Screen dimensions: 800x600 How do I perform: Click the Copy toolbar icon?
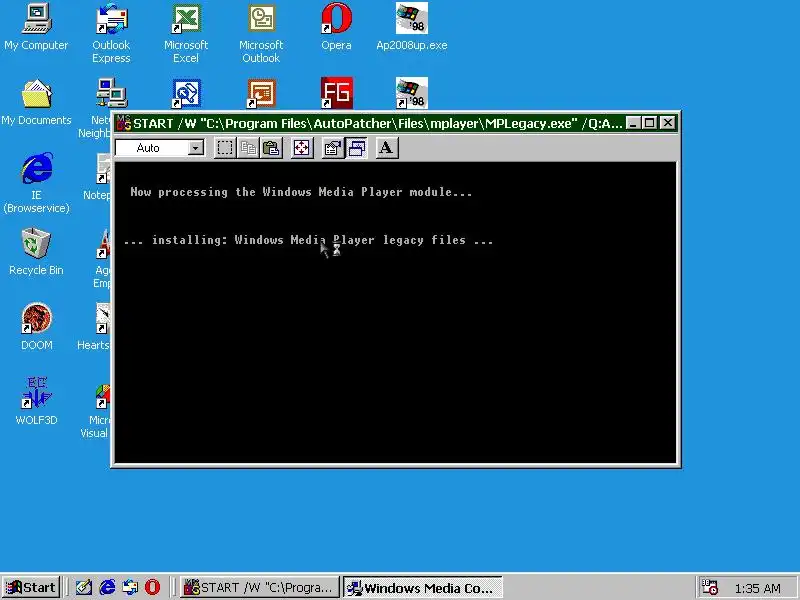click(248, 148)
